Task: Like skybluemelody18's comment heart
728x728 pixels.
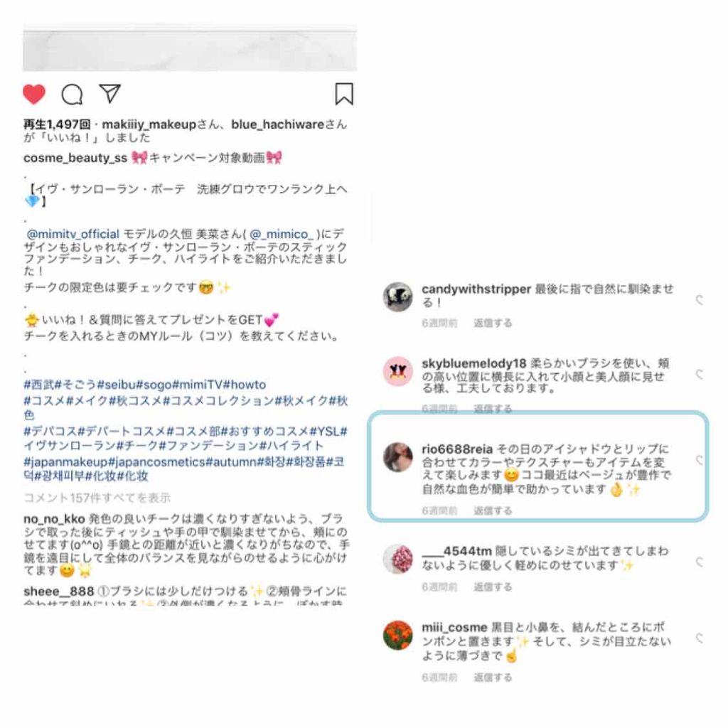Action: [x=700, y=374]
